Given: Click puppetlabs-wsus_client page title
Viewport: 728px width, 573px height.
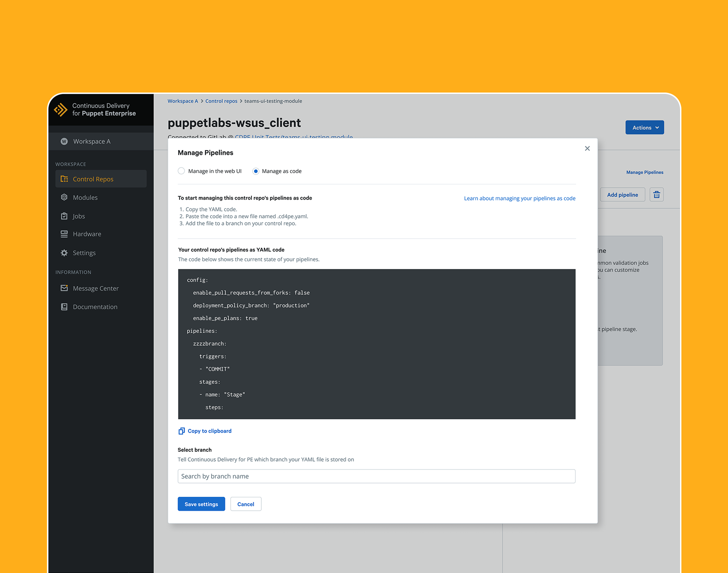Looking at the screenshot, I should [234, 123].
